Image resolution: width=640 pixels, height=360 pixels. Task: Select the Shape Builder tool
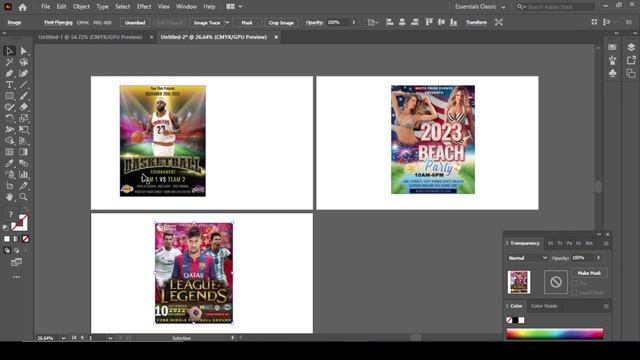pyautogui.click(x=9, y=141)
